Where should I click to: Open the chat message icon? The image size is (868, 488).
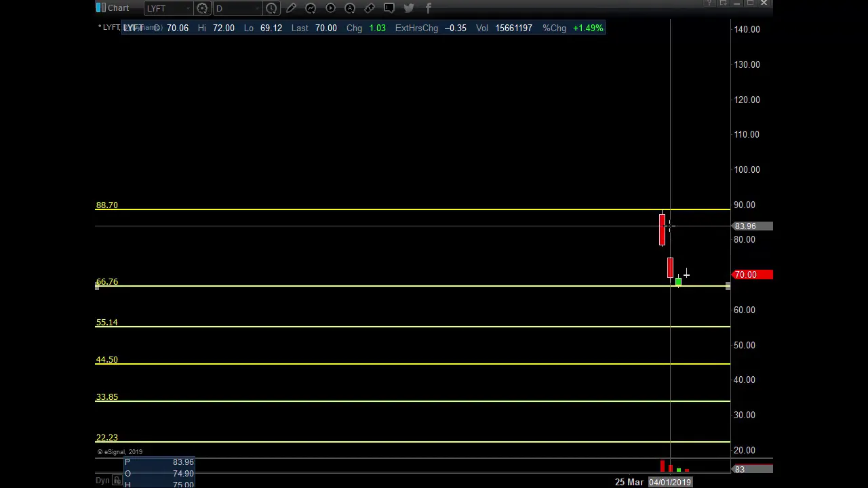(389, 8)
